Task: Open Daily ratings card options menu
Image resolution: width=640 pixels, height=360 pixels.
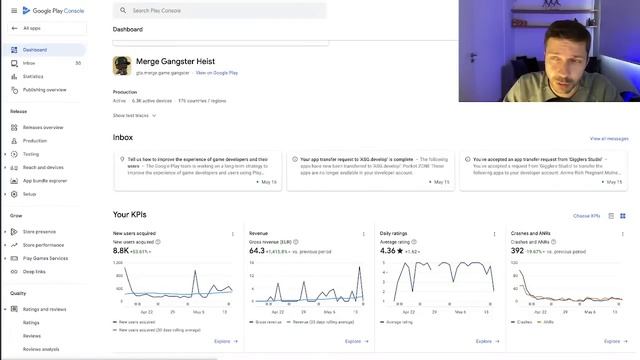Action: tap(494, 234)
